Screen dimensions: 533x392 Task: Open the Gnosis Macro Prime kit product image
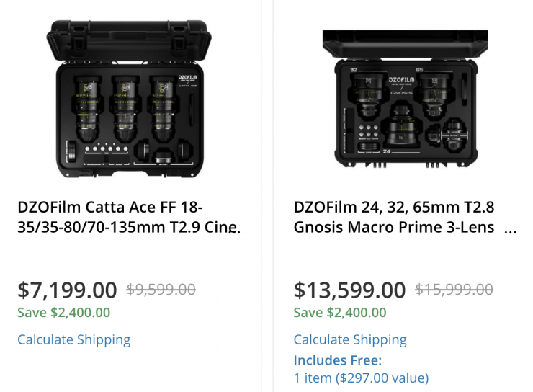coord(406,101)
